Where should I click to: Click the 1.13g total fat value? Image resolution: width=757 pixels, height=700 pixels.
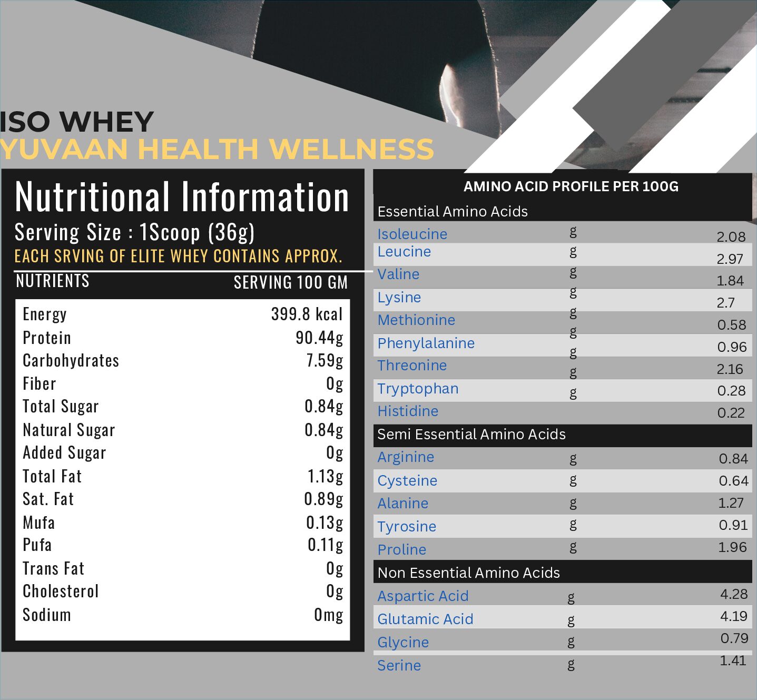326,477
